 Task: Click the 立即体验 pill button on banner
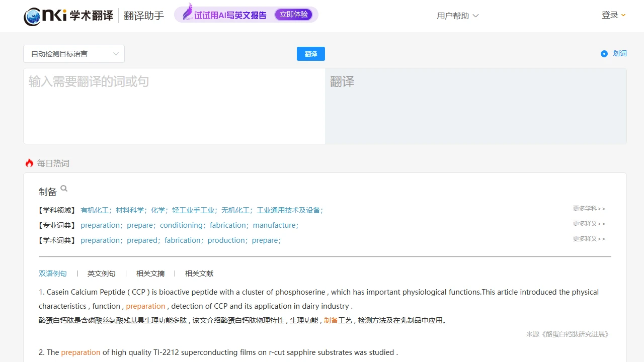coord(293,15)
